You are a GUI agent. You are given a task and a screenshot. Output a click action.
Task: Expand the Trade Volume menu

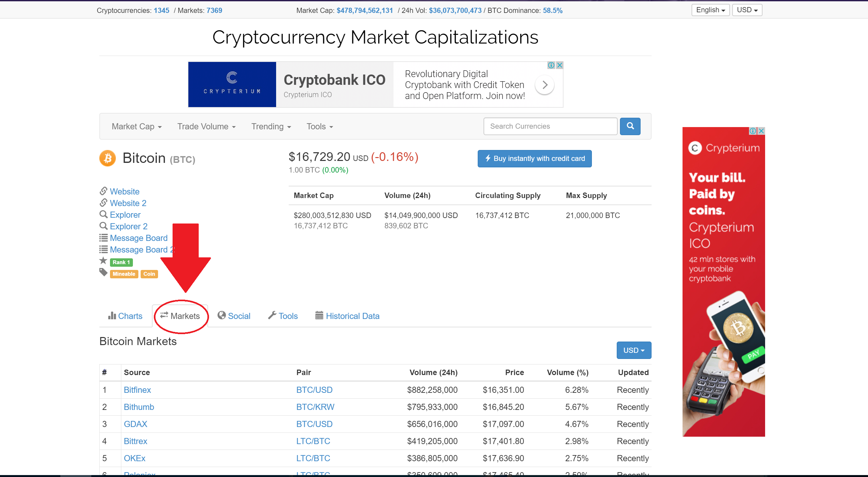tap(206, 126)
